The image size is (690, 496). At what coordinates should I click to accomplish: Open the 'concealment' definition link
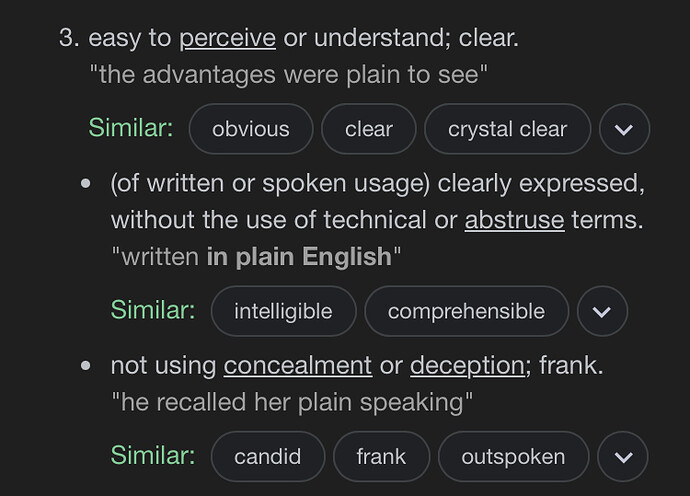pos(298,365)
